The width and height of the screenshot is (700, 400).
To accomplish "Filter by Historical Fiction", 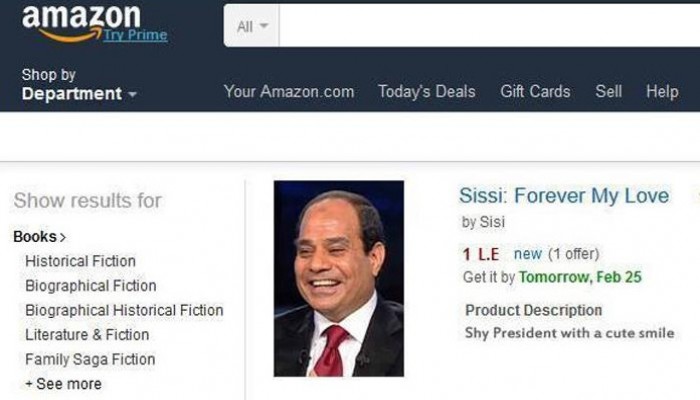I will (80, 261).
